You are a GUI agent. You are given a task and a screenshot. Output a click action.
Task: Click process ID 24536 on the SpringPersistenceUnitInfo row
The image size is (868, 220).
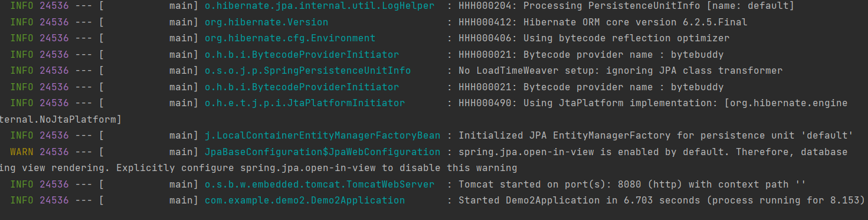(x=54, y=71)
